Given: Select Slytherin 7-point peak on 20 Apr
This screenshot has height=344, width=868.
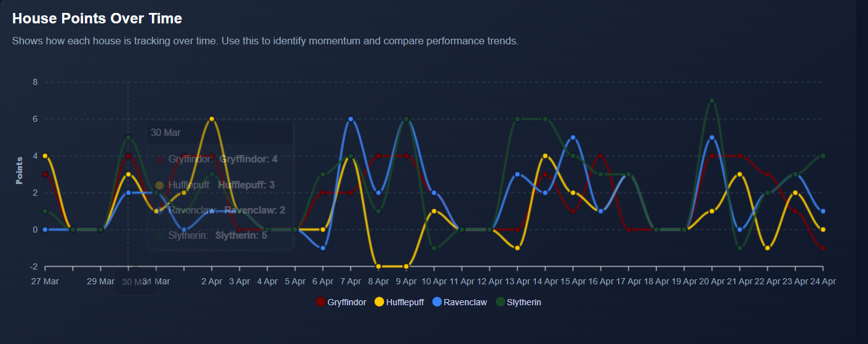Looking at the screenshot, I should 712,100.
